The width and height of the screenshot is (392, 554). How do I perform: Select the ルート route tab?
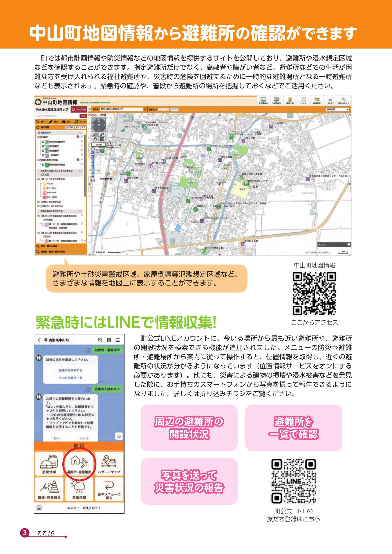[x=80, y=122]
